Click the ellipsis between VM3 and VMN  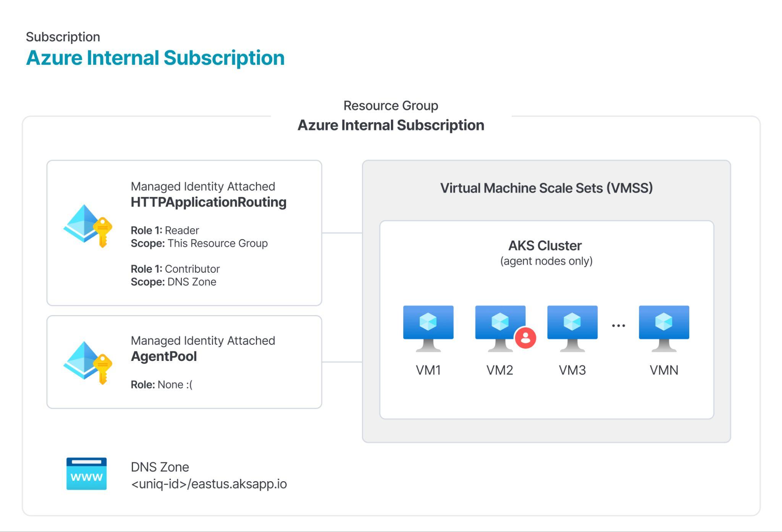[x=618, y=326]
